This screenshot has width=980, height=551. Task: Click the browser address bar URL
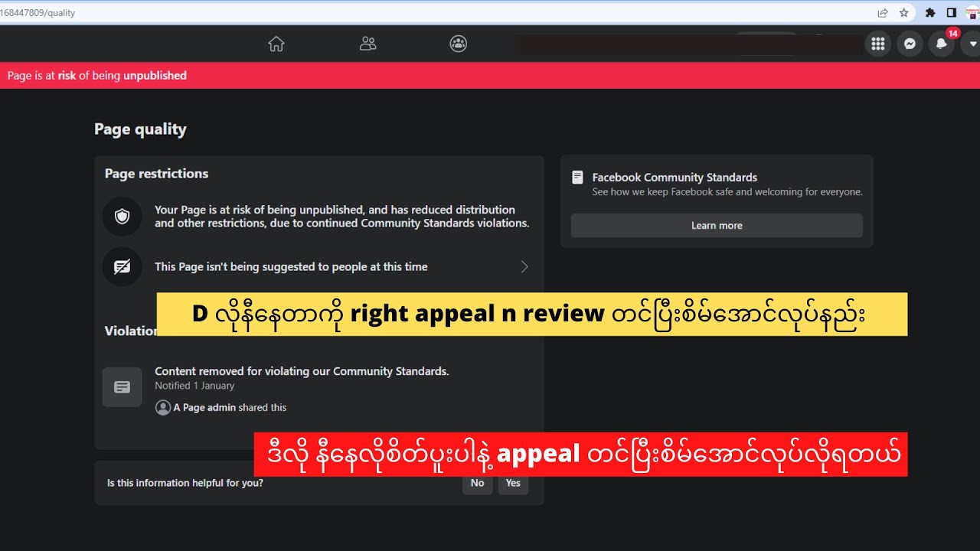coord(38,13)
